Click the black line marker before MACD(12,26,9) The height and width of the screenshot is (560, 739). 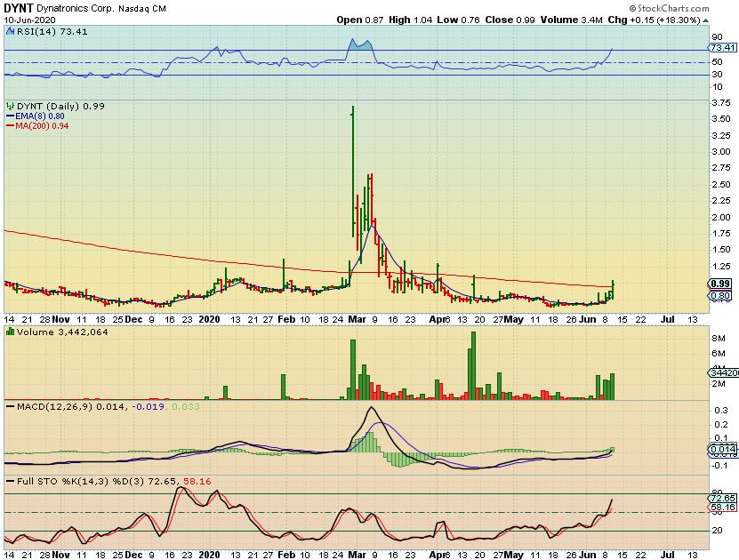[10, 406]
